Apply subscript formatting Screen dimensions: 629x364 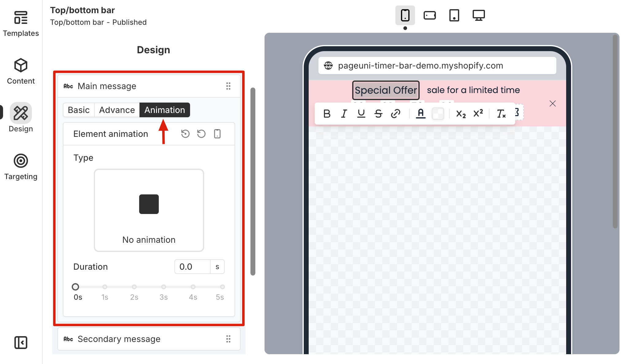point(461,114)
